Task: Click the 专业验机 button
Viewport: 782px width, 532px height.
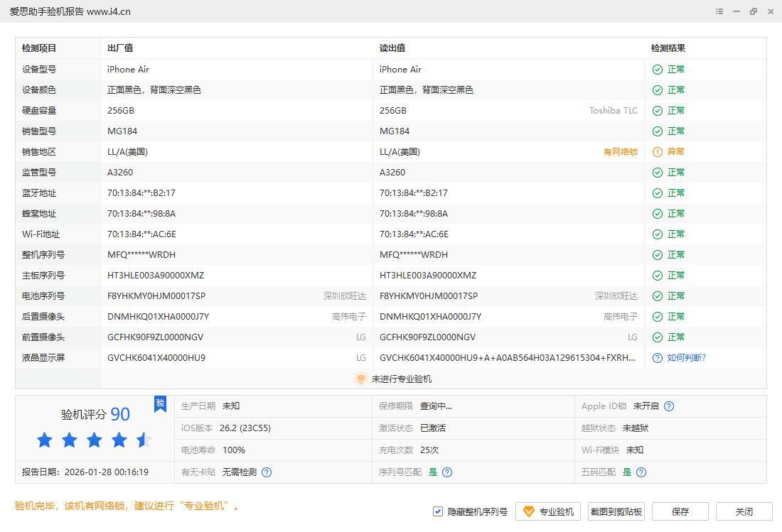Action: pyautogui.click(x=548, y=511)
